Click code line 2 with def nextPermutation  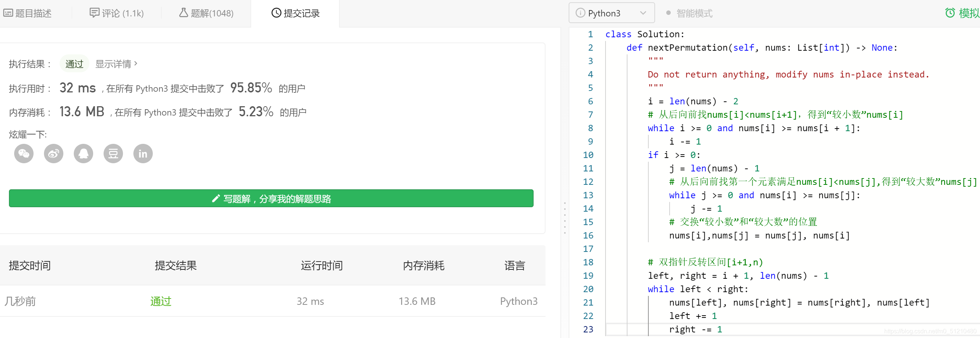tap(762, 48)
